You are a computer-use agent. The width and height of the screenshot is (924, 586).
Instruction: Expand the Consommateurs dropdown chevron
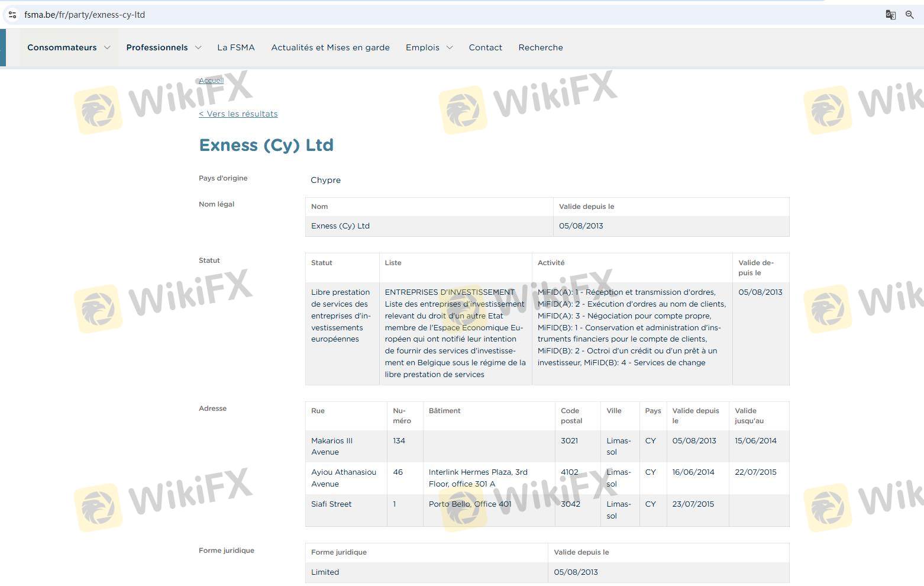tap(107, 47)
